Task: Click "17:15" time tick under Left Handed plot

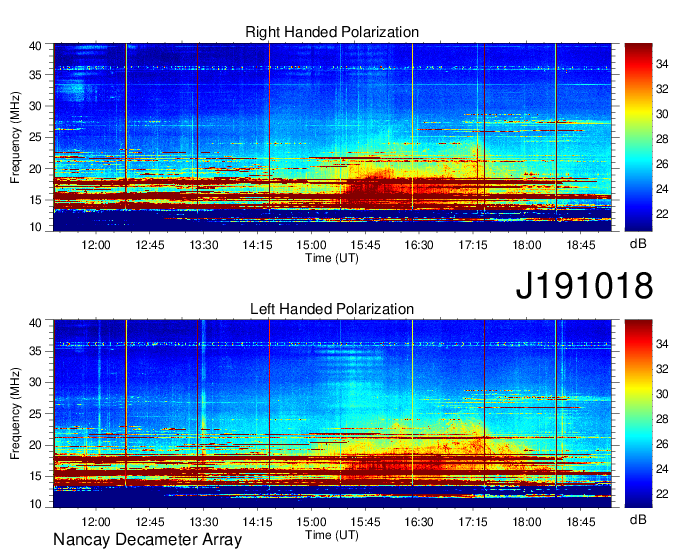Action: (473, 522)
